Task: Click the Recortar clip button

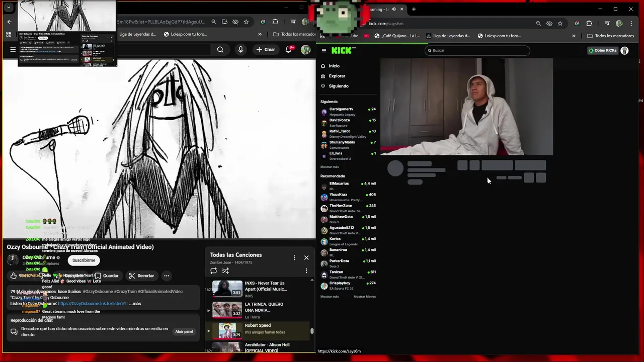Action: (141, 276)
